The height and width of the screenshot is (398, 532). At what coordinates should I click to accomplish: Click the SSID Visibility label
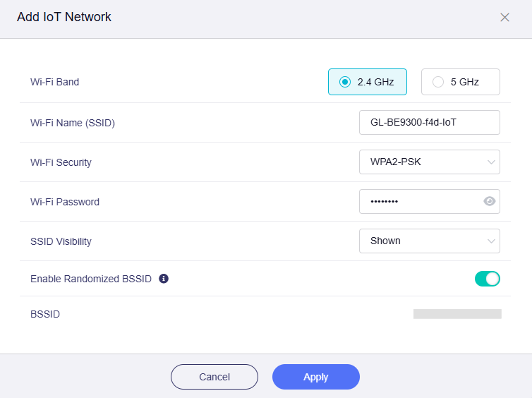click(61, 241)
